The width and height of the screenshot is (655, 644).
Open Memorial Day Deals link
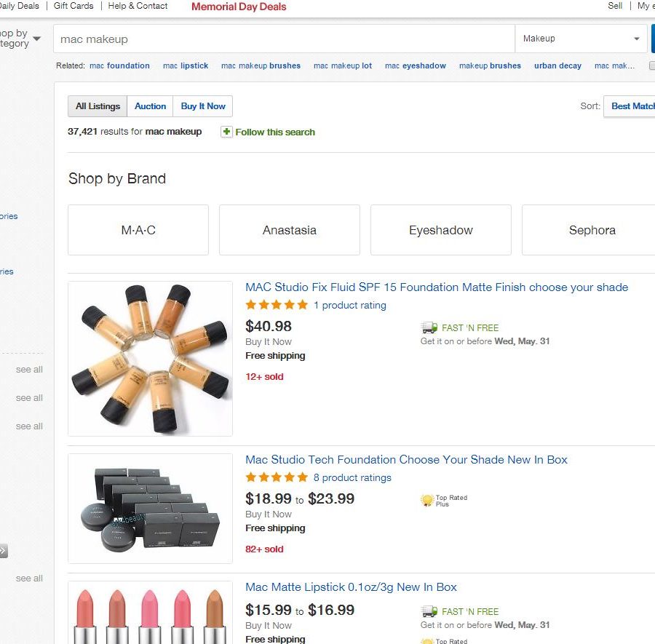[239, 7]
